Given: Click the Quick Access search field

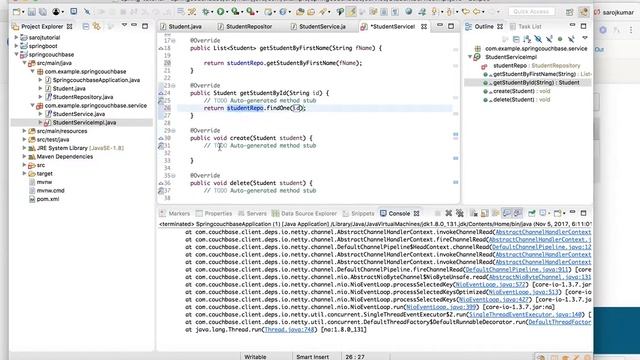Looking at the screenshot, I should tap(531, 12).
